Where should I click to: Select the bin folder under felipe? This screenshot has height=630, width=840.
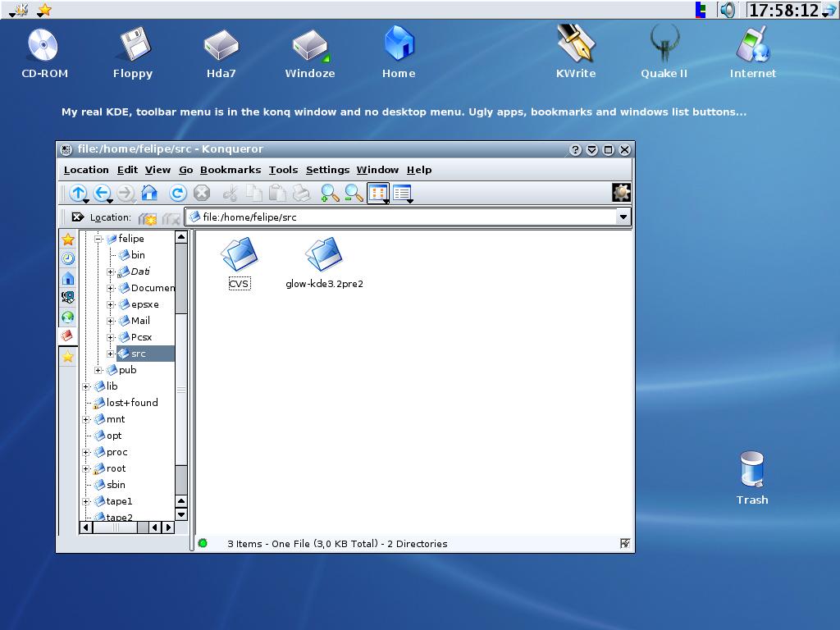[132, 255]
